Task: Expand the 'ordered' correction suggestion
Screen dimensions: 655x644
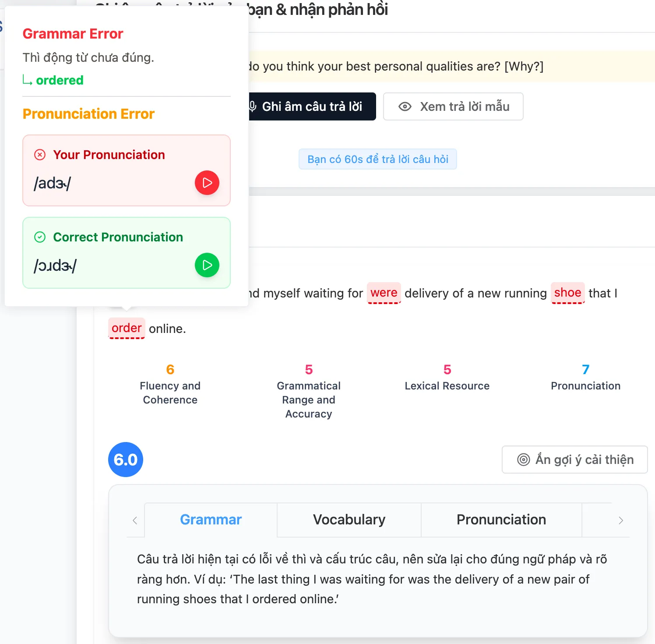Action: (x=60, y=80)
